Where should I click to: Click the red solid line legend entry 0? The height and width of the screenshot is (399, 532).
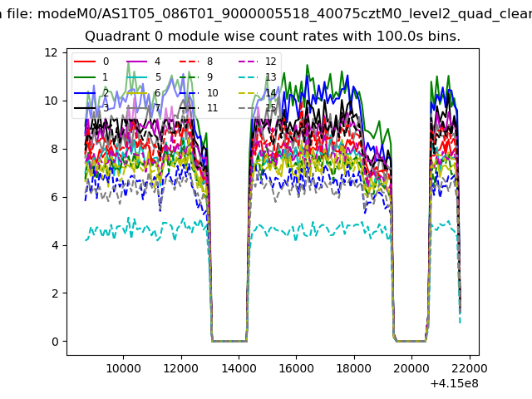[x=92, y=62]
